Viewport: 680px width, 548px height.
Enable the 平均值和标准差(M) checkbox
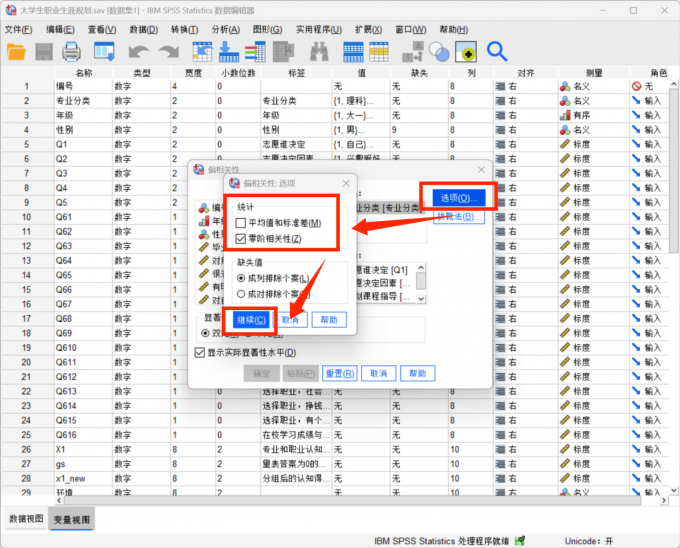[x=241, y=223]
